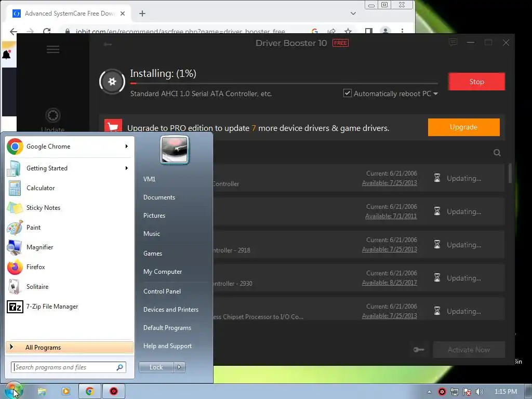Image resolution: width=532 pixels, height=399 pixels.
Task: Open the volume control in the system tray
Action: pos(479,392)
